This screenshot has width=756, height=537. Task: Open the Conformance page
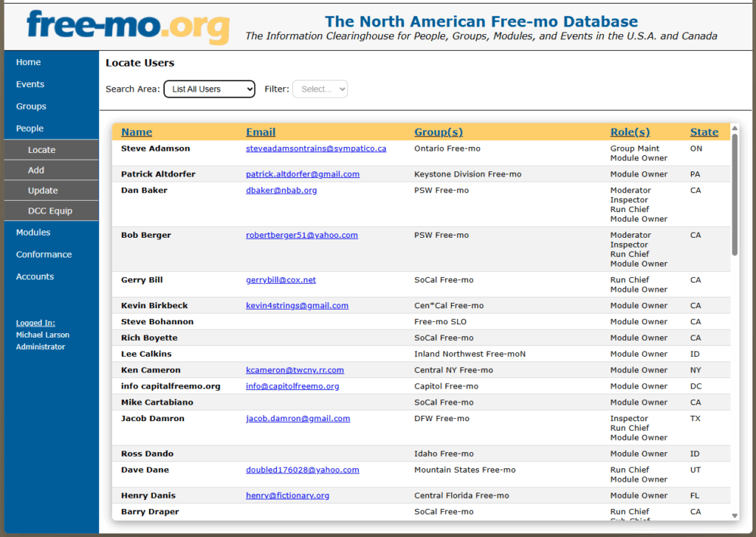point(44,254)
